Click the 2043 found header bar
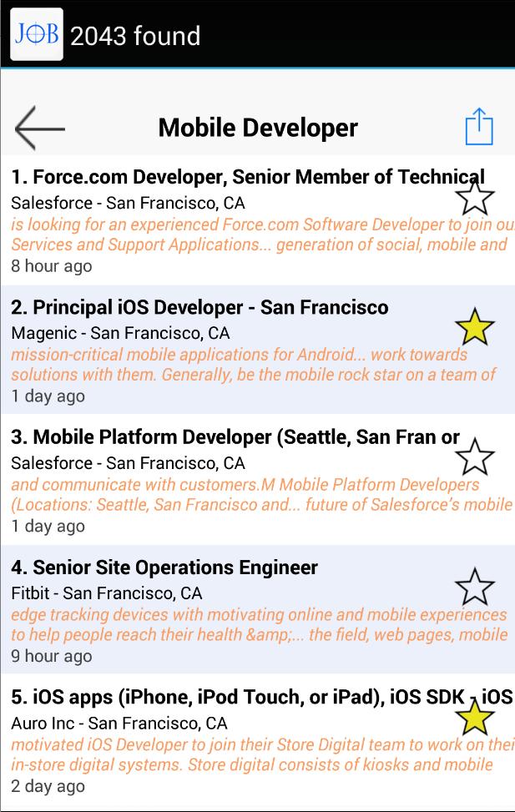 click(x=138, y=36)
